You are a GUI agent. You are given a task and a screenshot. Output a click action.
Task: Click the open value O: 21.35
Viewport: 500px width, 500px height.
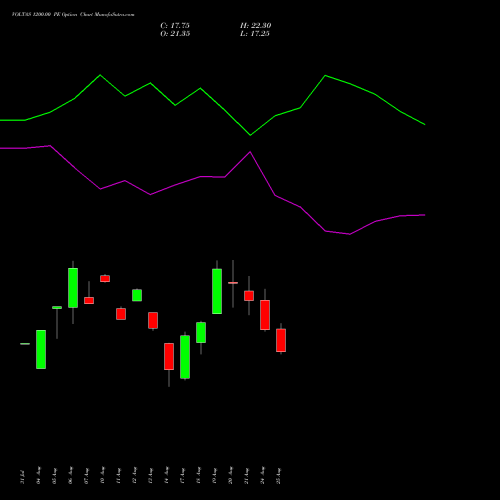175,34
